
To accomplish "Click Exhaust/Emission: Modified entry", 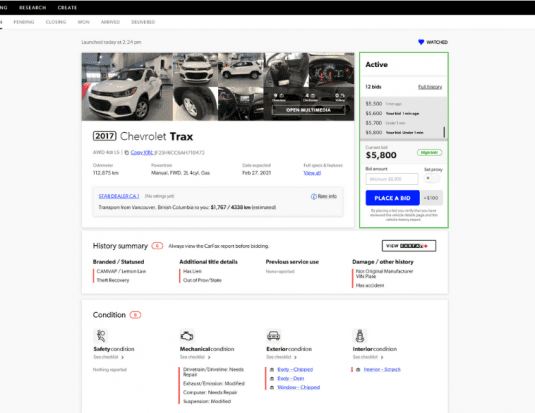I will coord(214,383).
